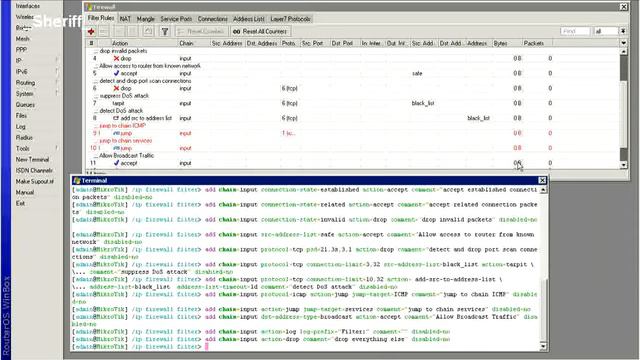Click Exit in the sidebar

20,203
